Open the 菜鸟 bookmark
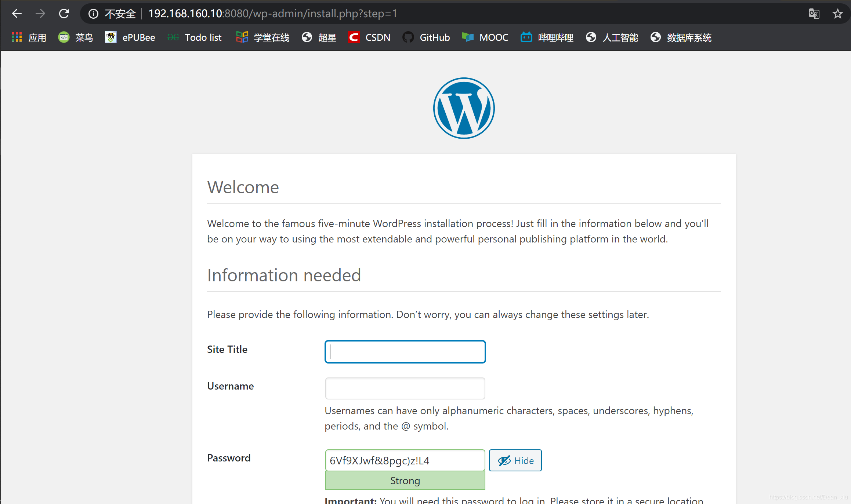Image resolution: width=851 pixels, height=504 pixels. tap(76, 37)
